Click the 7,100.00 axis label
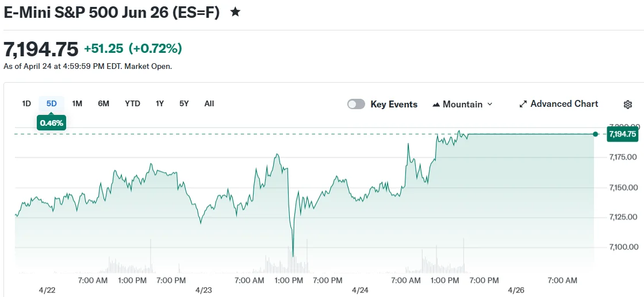The width and height of the screenshot is (644, 297). point(623,247)
